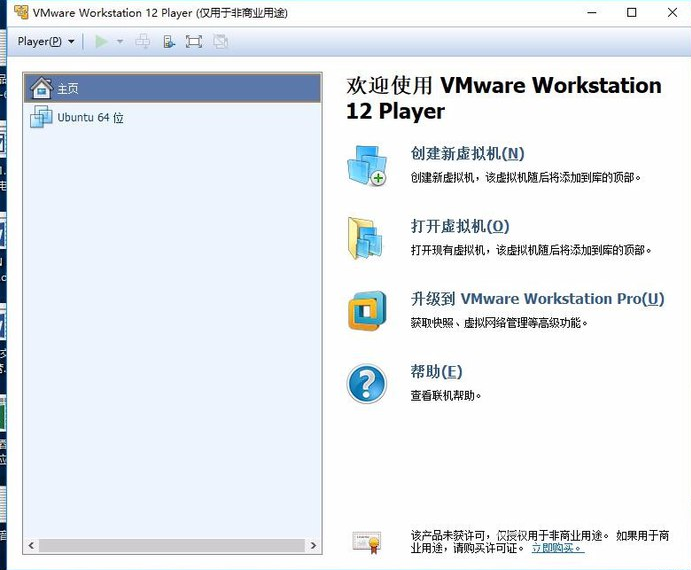Click the library scrollbar right arrow
The width and height of the screenshot is (691, 570).
(313, 545)
